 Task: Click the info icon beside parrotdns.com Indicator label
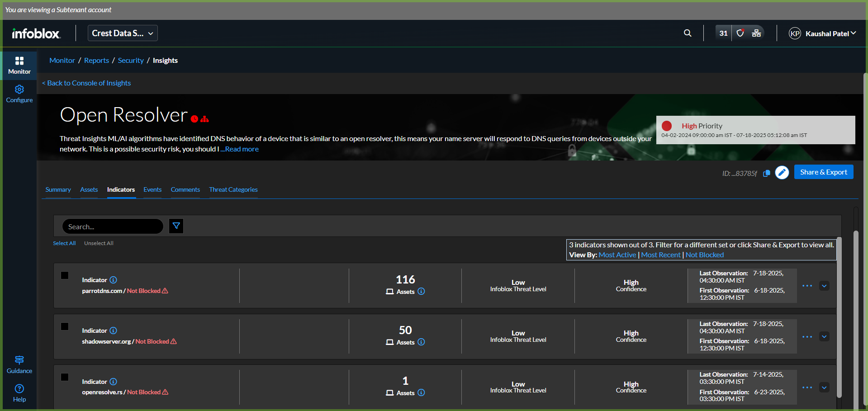coord(114,280)
